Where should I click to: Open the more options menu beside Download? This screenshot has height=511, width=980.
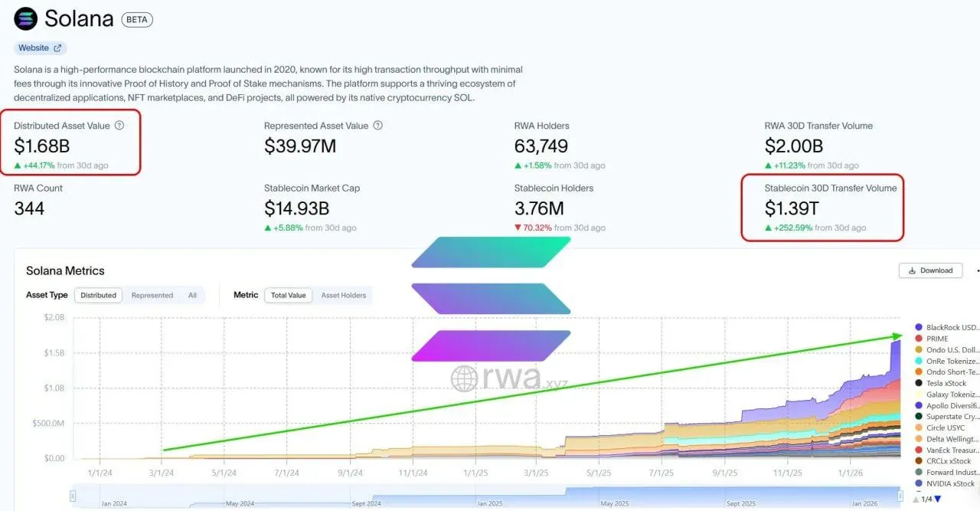(977, 270)
